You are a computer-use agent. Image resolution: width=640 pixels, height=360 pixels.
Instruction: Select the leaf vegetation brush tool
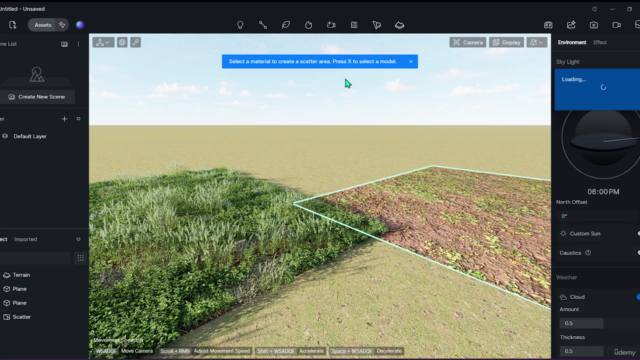(x=286, y=25)
